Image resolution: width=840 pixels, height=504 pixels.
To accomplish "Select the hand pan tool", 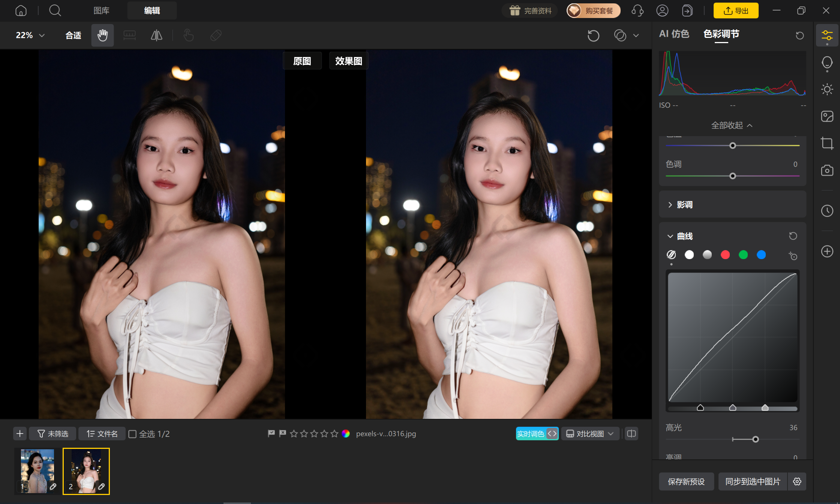I will pyautogui.click(x=102, y=35).
